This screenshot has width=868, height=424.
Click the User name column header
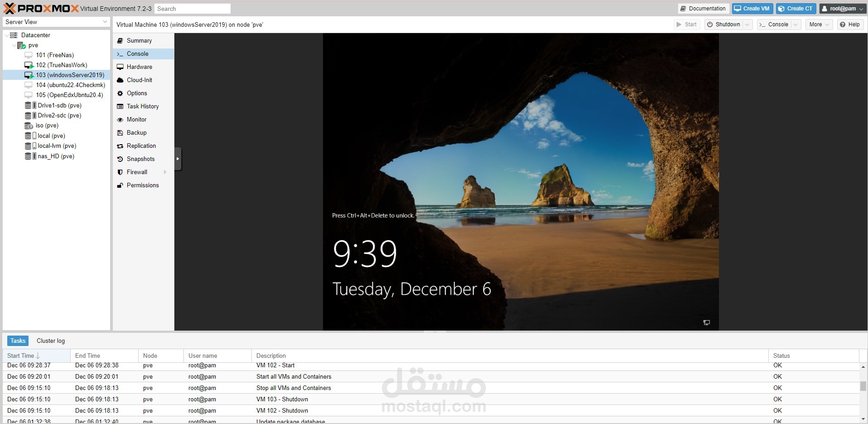point(217,356)
